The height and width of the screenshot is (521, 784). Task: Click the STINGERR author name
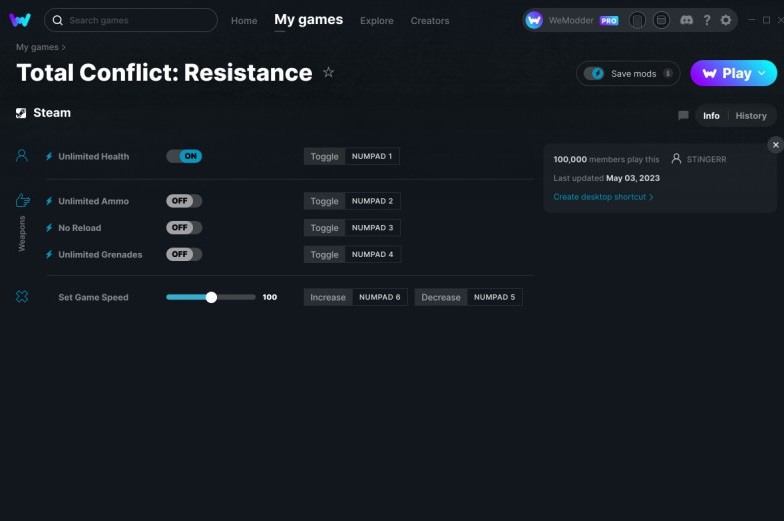pyautogui.click(x=706, y=159)
